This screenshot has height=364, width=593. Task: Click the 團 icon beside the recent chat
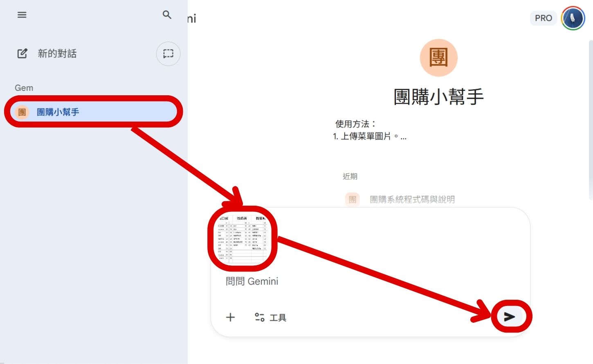point(352,199)
